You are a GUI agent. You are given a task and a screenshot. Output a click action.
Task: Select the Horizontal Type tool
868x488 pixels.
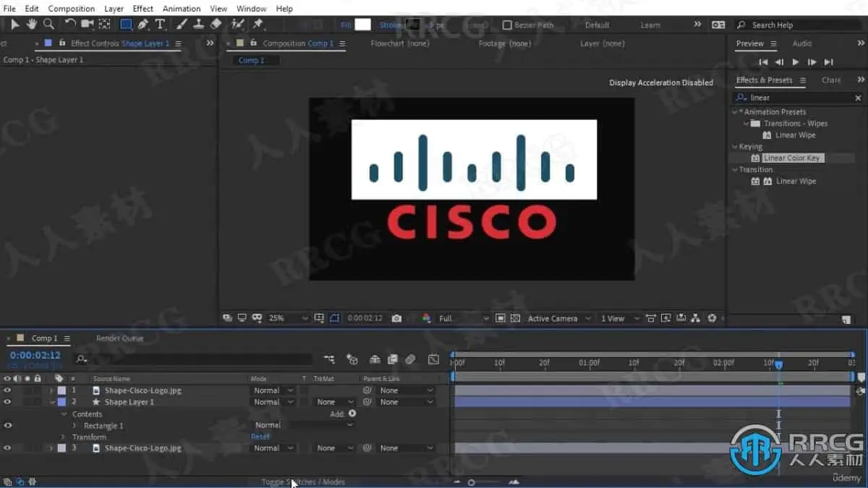(160, 25)
